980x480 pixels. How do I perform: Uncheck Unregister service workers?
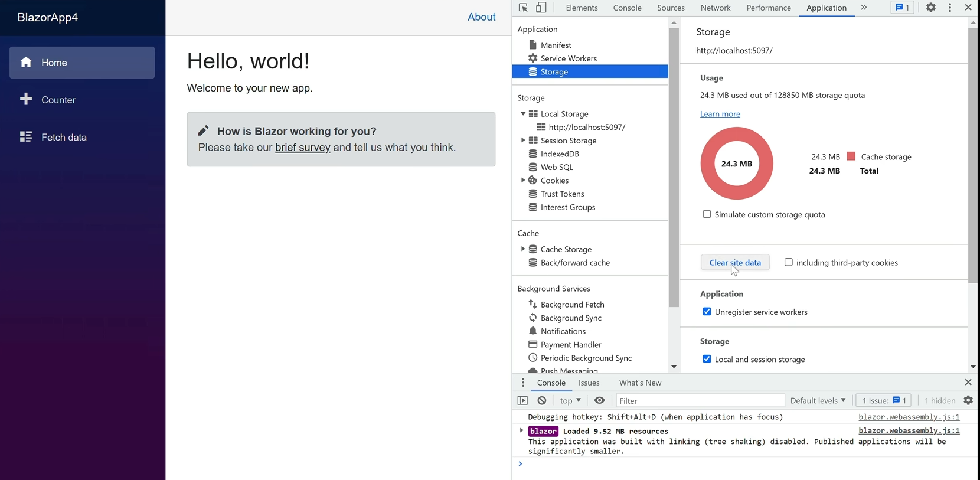coord(707,312)
